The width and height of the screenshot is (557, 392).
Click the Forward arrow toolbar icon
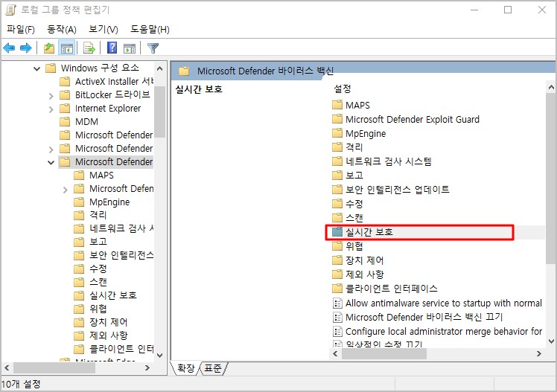[26, 48]
